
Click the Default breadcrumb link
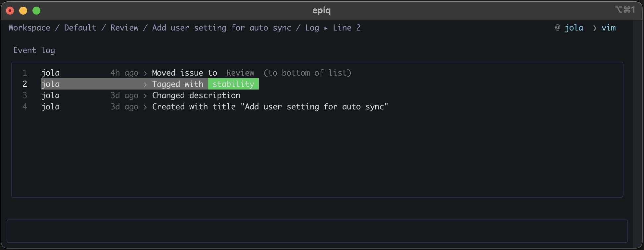click(80, 28)
